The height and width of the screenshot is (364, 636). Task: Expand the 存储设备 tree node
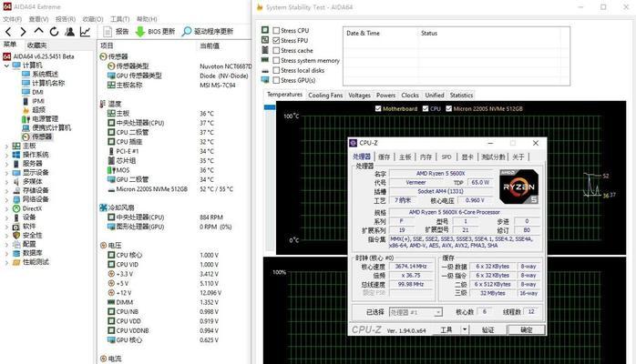click(6, 190)
